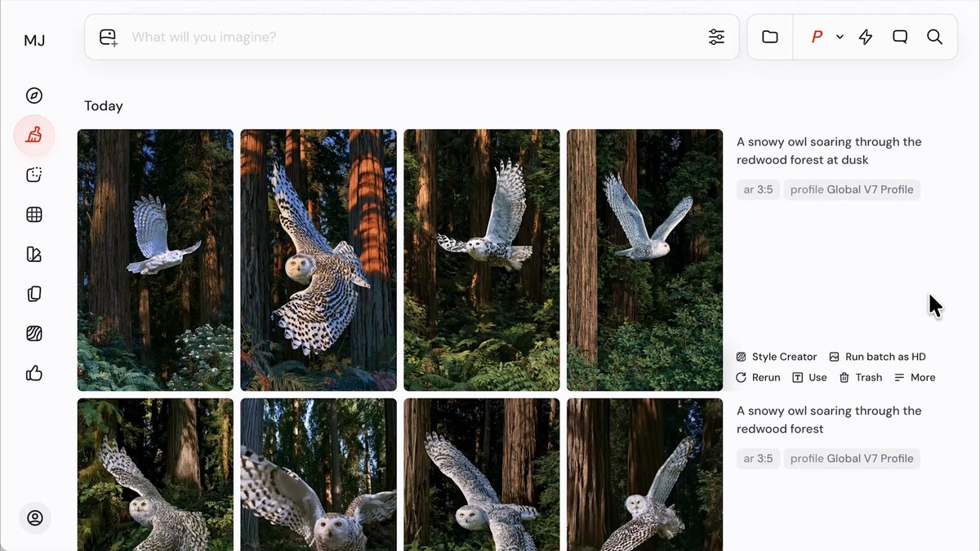Open the account profile icon at sidebar bottom
The height and width of the screenshot is (551, 980).
[x=35, y=518]
